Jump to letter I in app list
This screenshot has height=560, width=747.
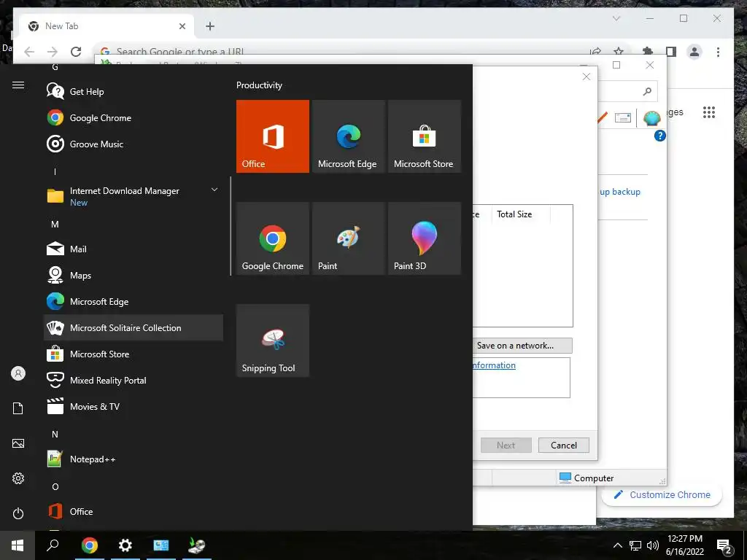tap(55, 171)
